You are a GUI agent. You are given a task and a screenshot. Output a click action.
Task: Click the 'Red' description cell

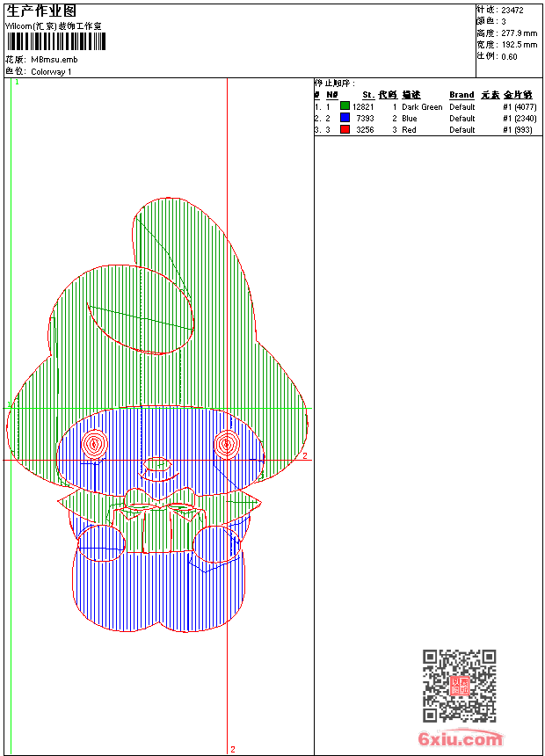[x=409, y=130]
